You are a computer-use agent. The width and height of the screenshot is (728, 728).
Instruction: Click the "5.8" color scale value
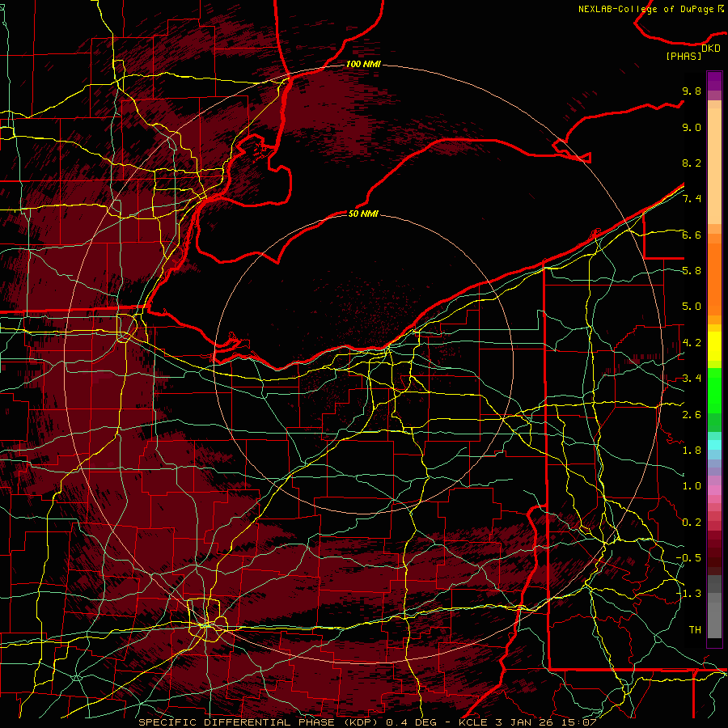692,271
